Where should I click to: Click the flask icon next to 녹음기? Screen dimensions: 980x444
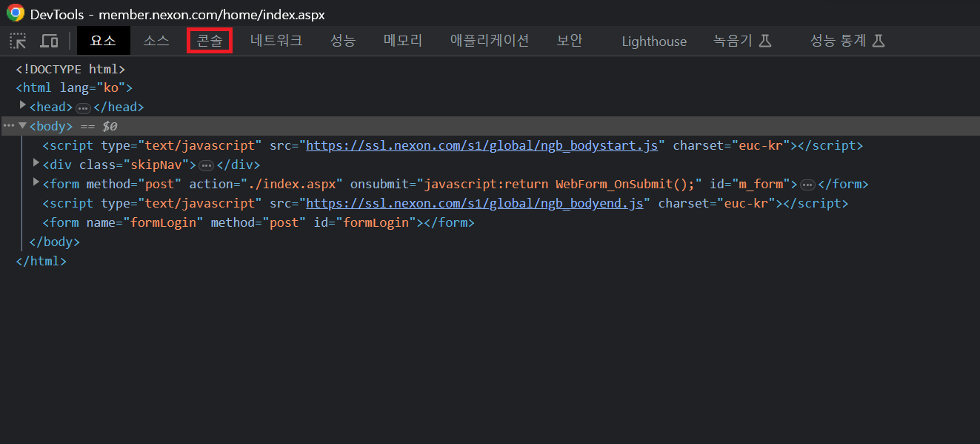pyautogui.click(x=766, y=41)
